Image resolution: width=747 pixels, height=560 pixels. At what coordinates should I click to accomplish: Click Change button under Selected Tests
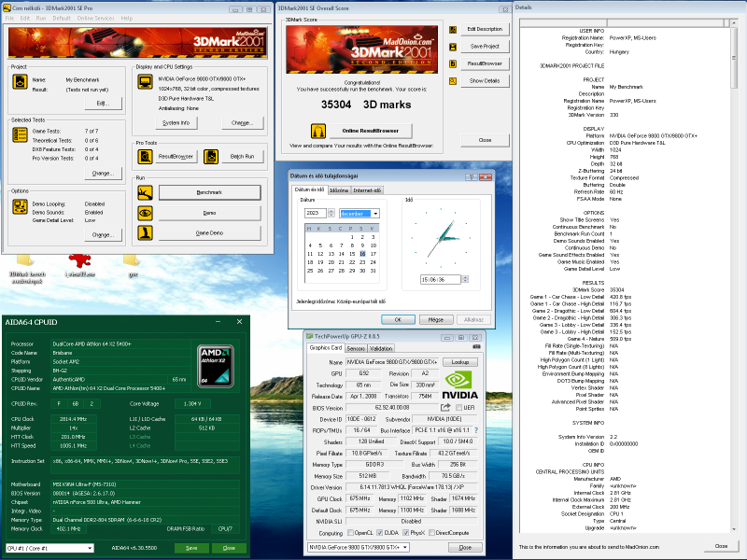pyautogui.click(x=104, y=174)
